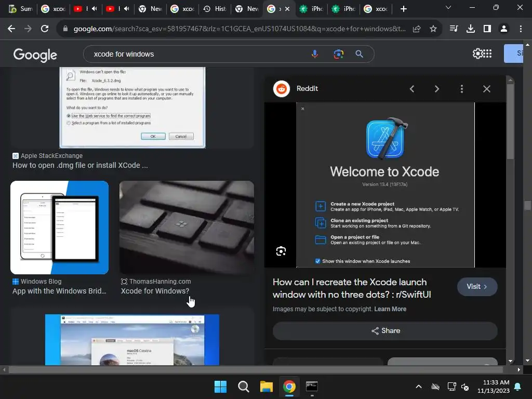532x399 pixels.
Task: Open the Windows Start menu
Action: coord(220,387)
